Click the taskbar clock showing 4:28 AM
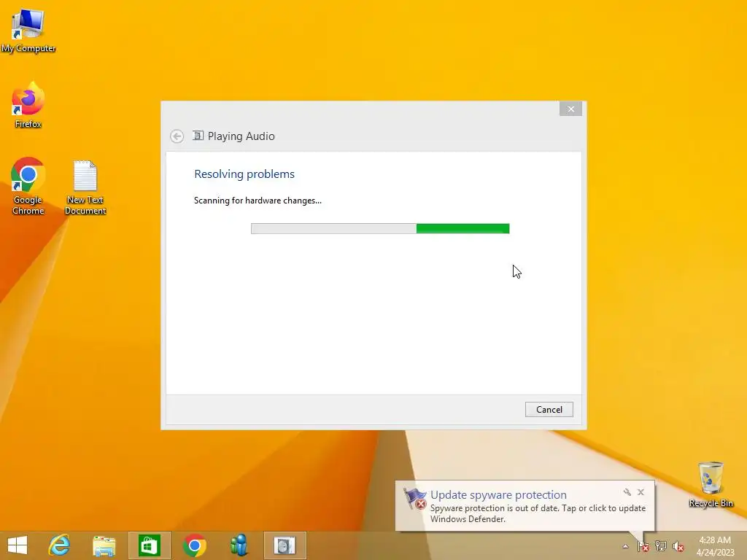 715,546
